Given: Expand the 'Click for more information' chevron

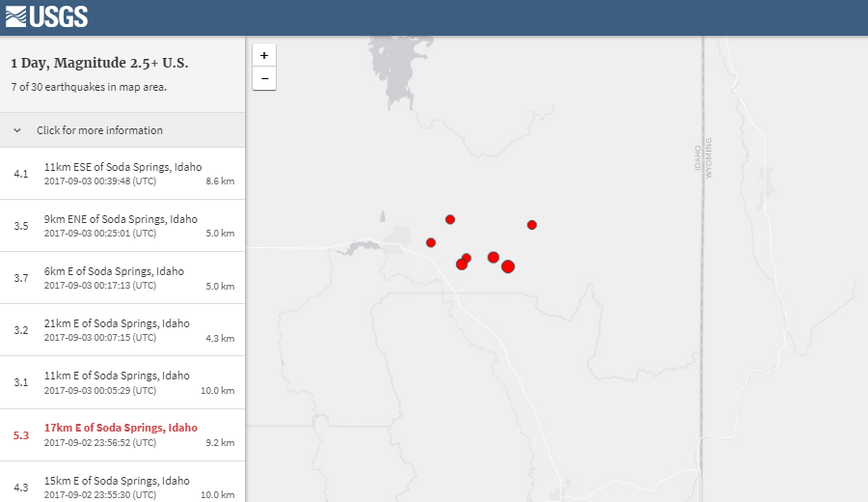Looking at the screenshot, I should [17, 130].
